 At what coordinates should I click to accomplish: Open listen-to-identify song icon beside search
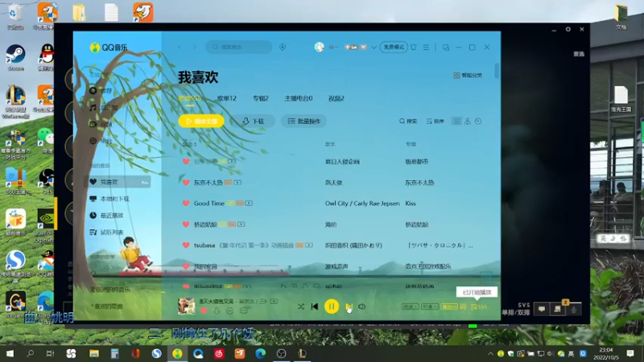coord(283,47)
